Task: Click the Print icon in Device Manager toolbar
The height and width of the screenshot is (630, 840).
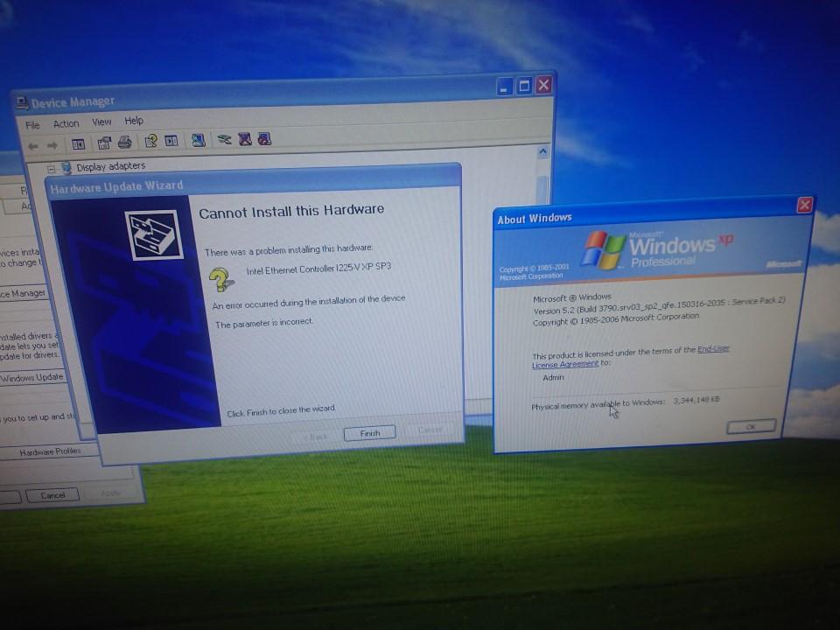Action: coord(125,143)
